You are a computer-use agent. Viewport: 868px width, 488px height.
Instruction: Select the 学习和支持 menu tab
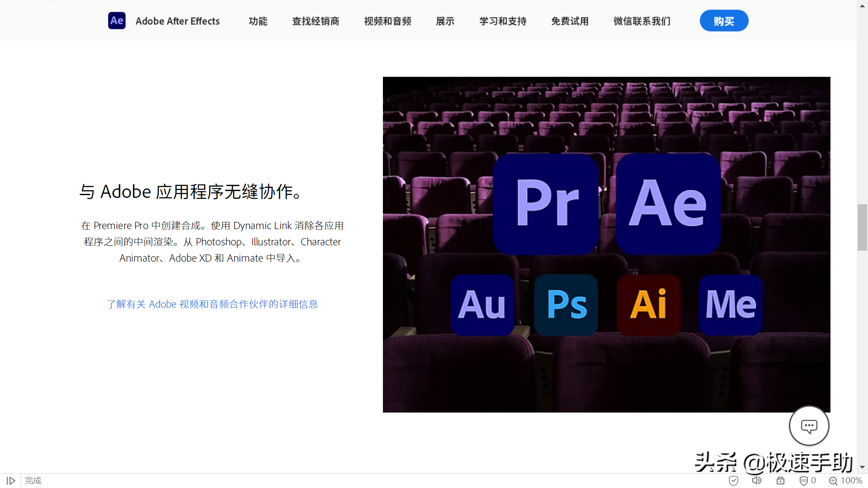pyautogui.click(x=503, y=21)
